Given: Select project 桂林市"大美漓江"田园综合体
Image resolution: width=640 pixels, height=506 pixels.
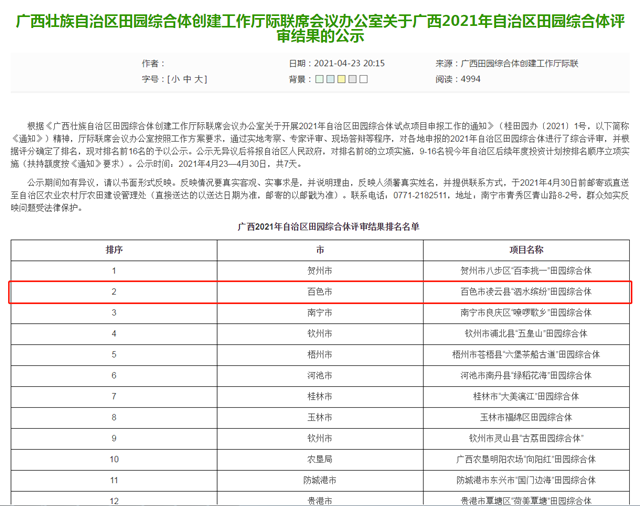Looking at the screenshot, I should [x=526, y=397].
